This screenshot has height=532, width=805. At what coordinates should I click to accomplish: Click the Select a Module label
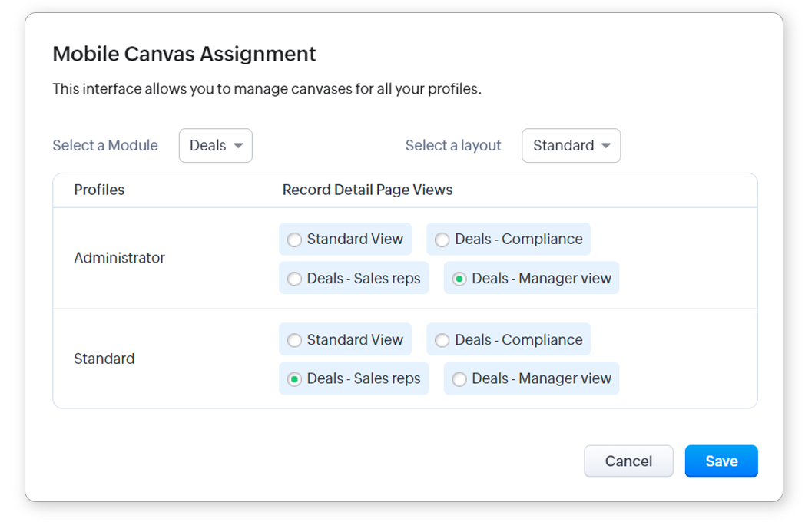[x=105, y=146]
